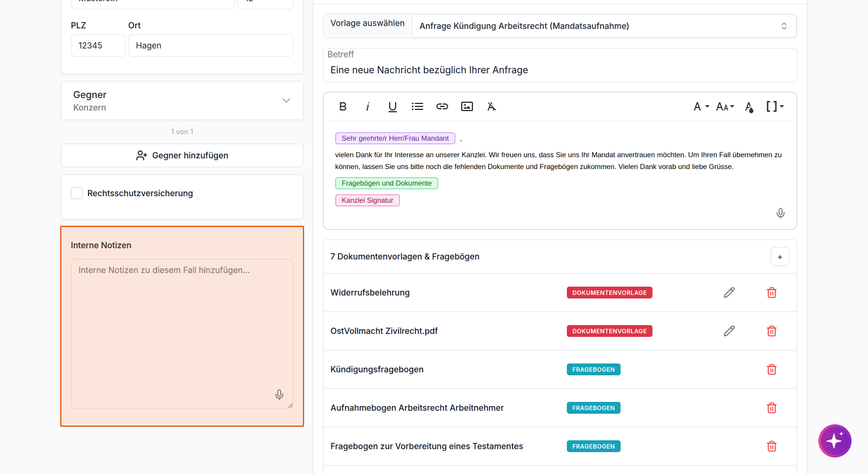The image size is (868, 474).
Task: Insert a bulleted list
Action: click(x=417, y=106)
